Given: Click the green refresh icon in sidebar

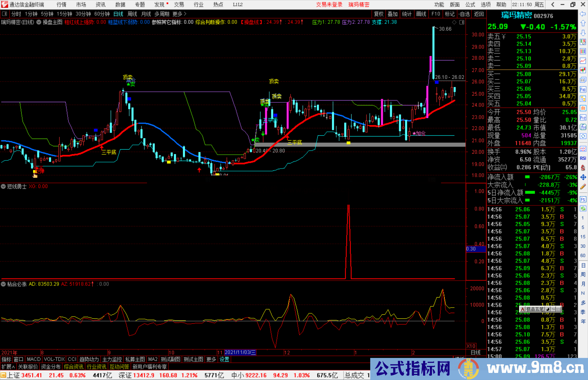Looking at the screenshot, I should point(583,209).
